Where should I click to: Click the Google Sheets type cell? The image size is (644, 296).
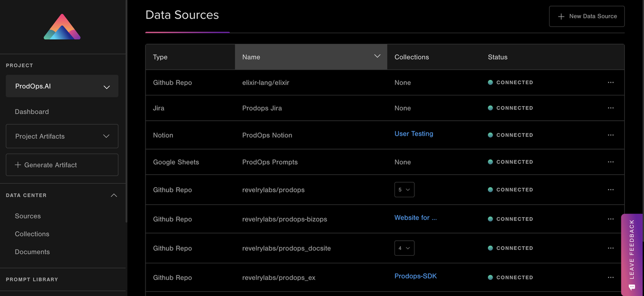coord(176,162)
